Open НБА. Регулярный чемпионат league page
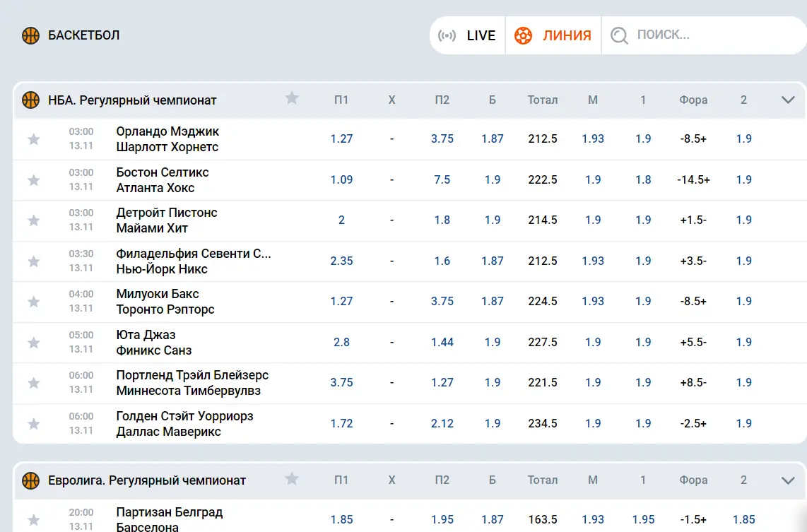The height and width of the screenshot is (532, 807). pos(132,100)
